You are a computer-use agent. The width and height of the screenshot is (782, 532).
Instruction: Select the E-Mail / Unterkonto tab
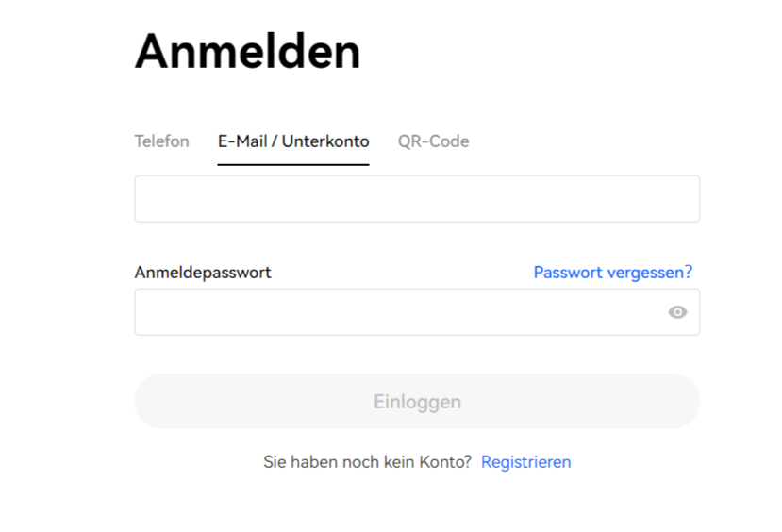tap(293, 141)
